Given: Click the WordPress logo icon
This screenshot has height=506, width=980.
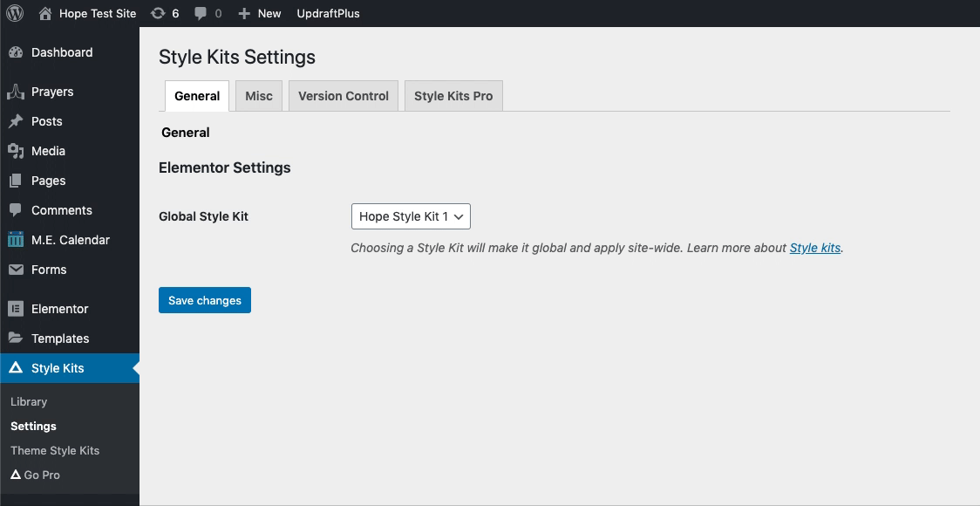Looking at the screenshot, I should [x=14, y=13].
